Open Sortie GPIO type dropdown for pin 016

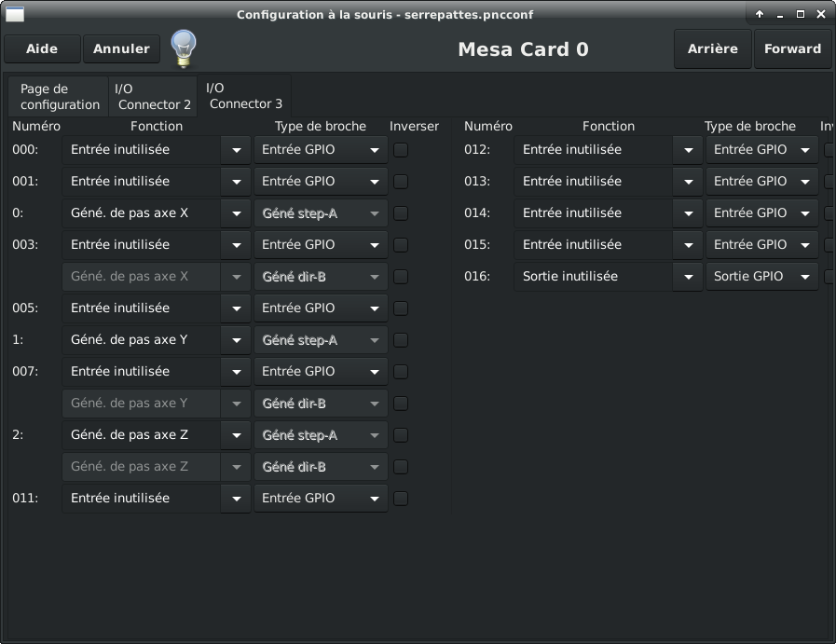tap(761, 277)
